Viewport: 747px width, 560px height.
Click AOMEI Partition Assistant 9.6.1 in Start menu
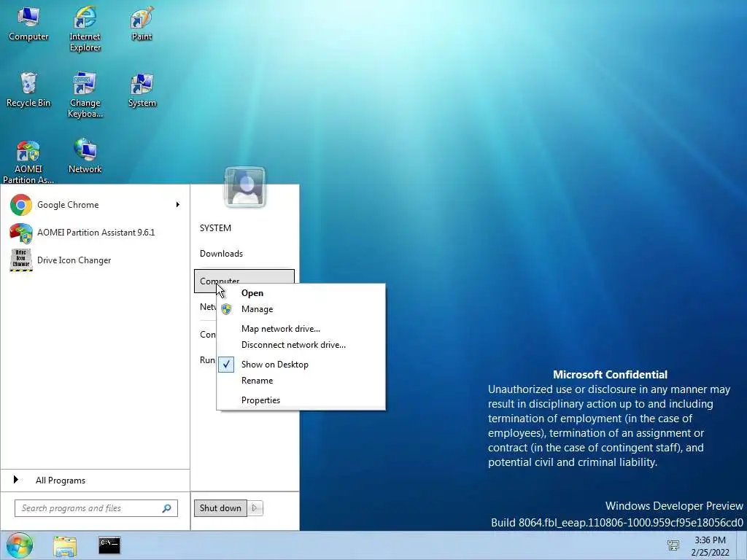point(96,233)
